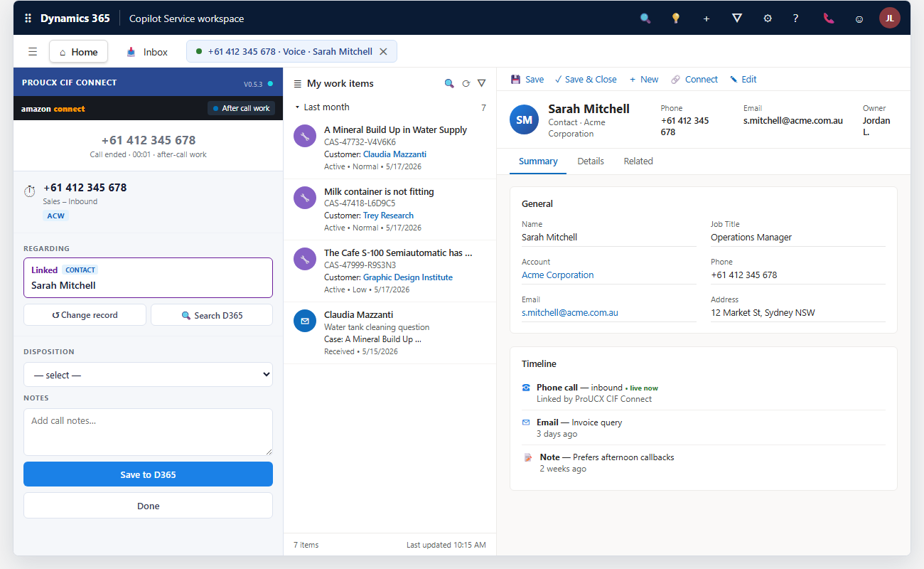
Task: Click the note timeline icon
Action: pos(528,457)
